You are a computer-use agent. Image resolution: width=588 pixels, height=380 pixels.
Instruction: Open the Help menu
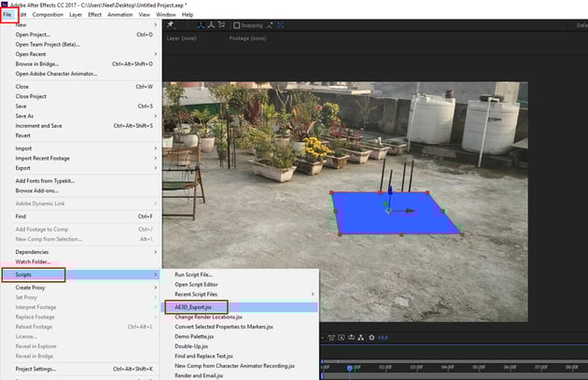(x=188, y=15)
